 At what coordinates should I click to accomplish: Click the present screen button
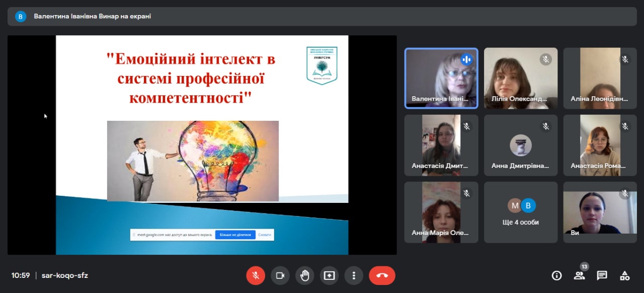coord(329,275)
